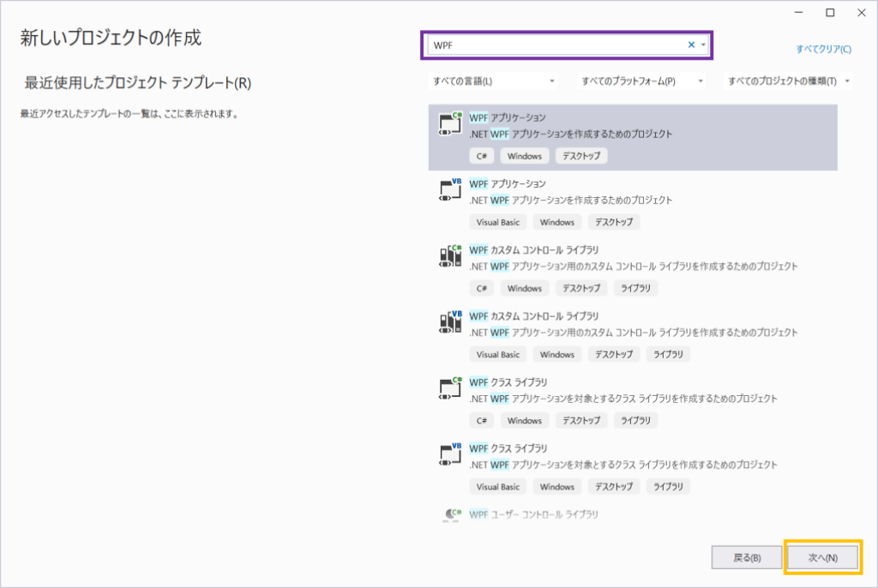Open the search history dropdown arrow

pyautogui.click(x=703, y=45)
